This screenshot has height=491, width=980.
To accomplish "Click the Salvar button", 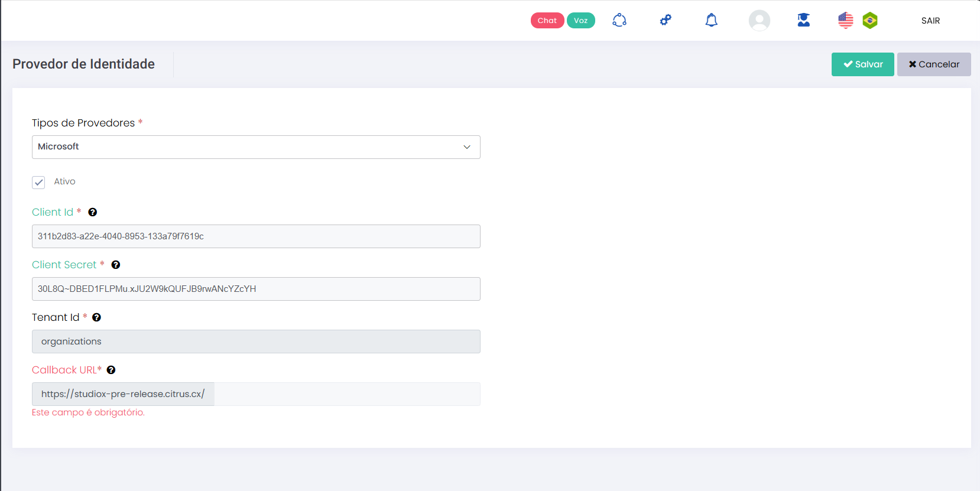I will (862, 64).
